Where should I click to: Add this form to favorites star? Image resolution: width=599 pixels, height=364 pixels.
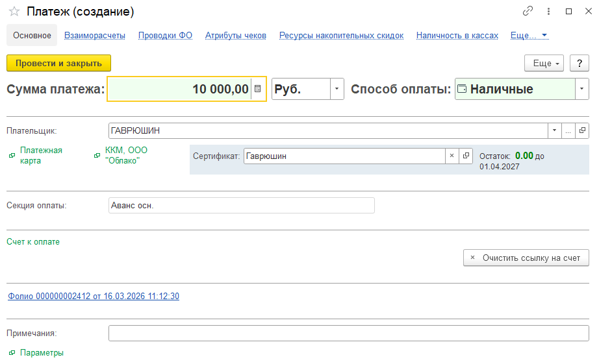[x=14, y=12]
